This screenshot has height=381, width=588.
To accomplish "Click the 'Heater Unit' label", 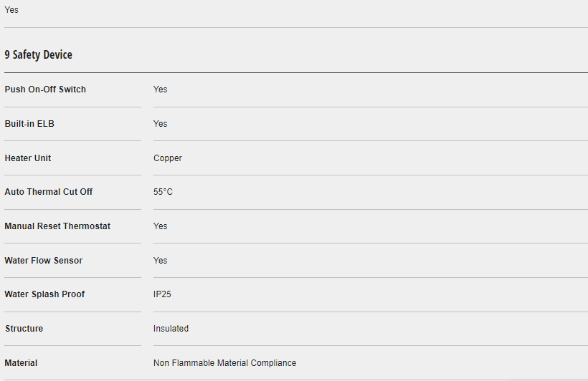I will (x=28, y=158).
